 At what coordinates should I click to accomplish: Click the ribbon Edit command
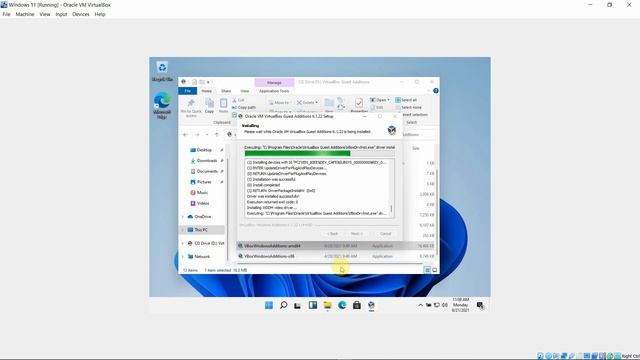(377, 107)
